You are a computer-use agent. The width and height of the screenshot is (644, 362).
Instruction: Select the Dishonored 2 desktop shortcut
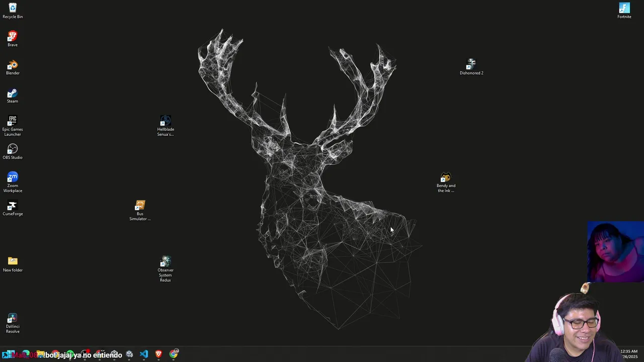tap(471, 67)
